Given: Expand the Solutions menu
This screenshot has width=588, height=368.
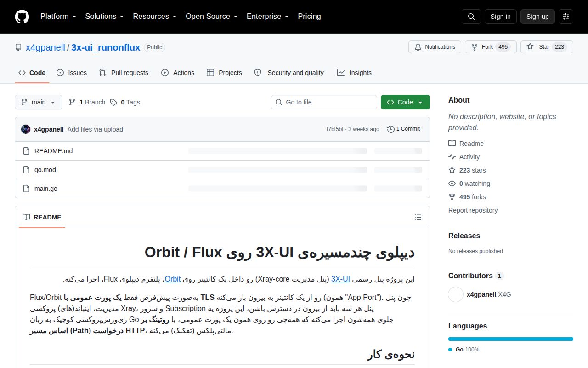Looking at the screenshot, I should 105,17.
